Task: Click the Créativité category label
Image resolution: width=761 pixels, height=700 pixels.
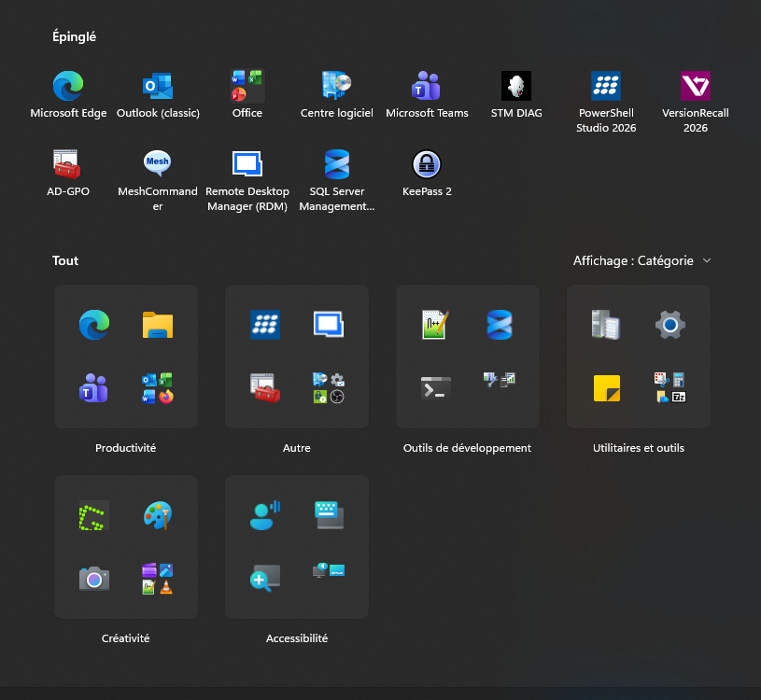Action: [x=126, y=638]
